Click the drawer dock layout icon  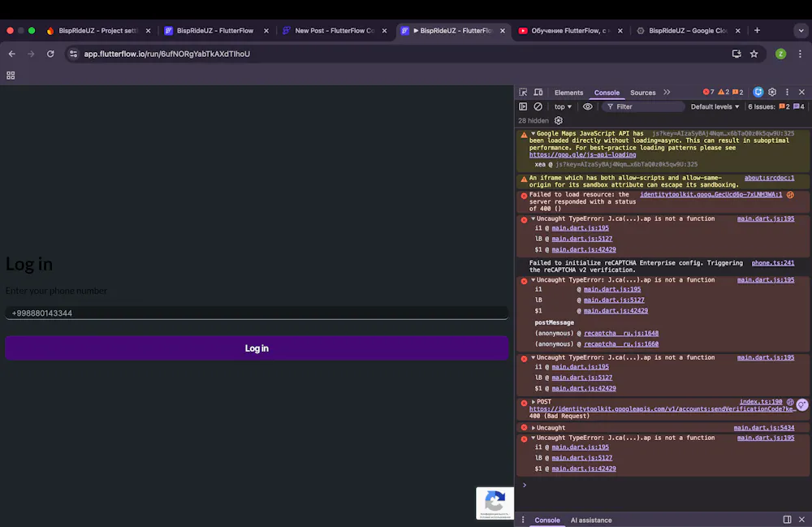click(787, 519)
